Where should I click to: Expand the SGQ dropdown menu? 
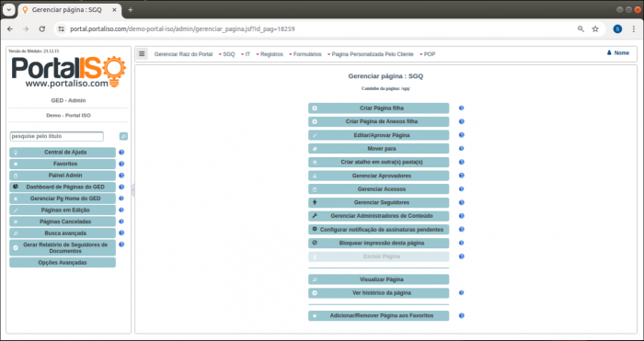point(226,54)
